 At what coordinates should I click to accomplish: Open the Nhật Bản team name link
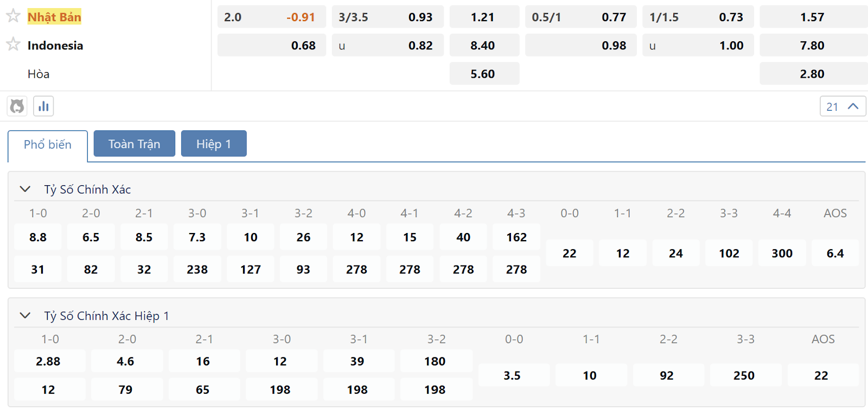pos(54,17)
